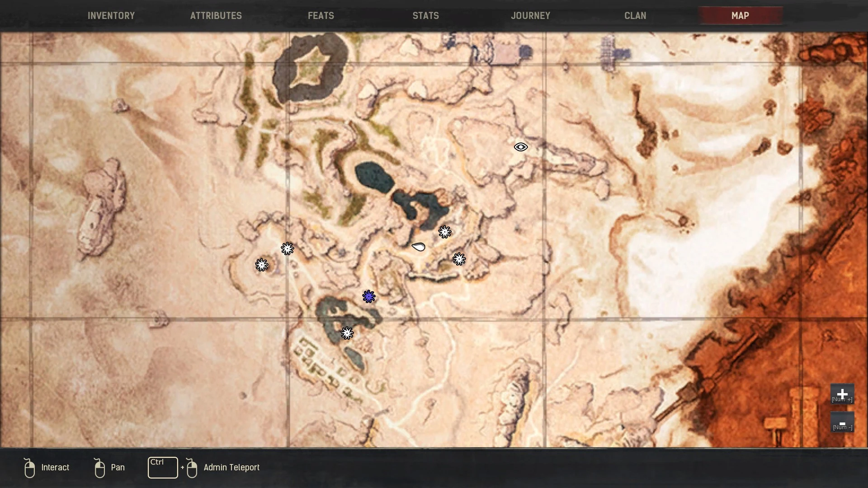Select the blue burst map marker
The image size is (868, 488).
369,296
